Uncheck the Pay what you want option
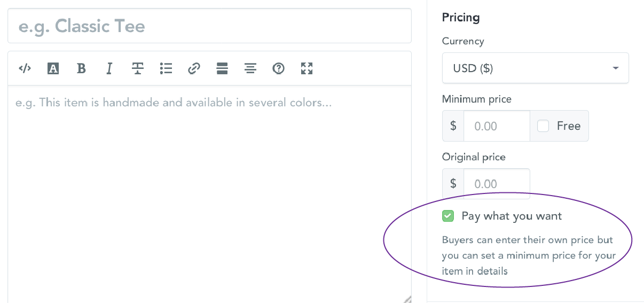This screenshot has width=644, height=303. [448, 216]
